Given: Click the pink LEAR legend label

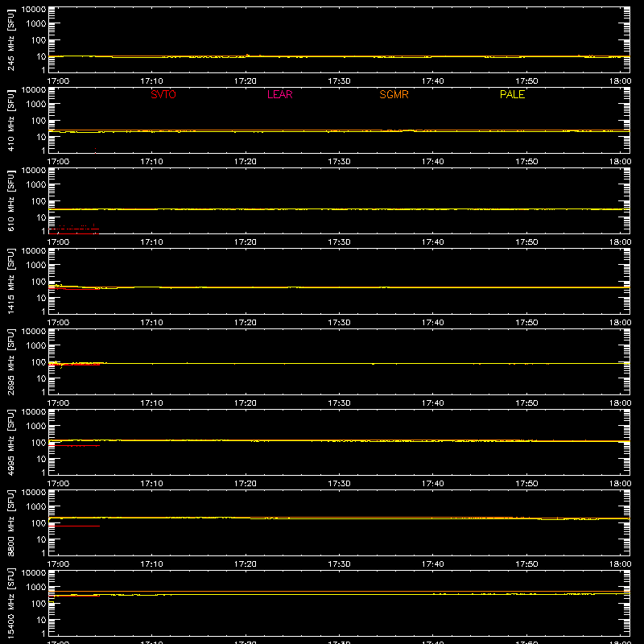Looking at the screenshot, I should point(279,94).
